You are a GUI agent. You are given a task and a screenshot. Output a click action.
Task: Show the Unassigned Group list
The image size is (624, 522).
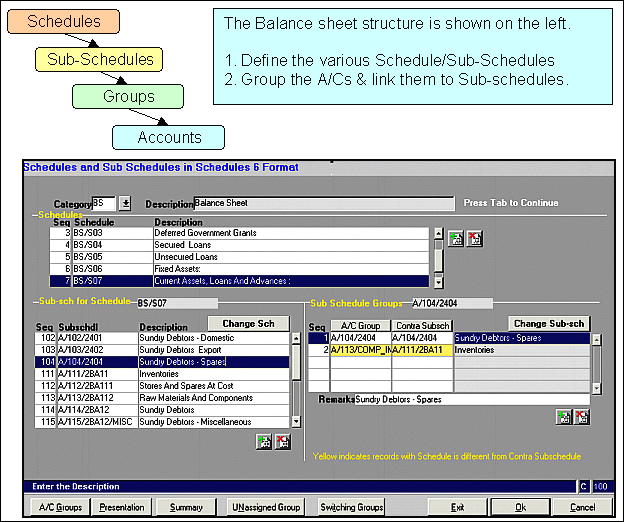[264, 507]
